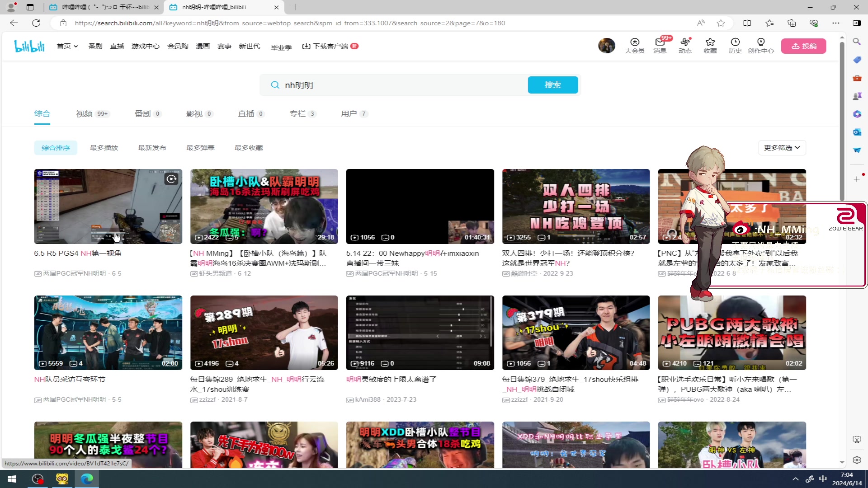
Task: Open the 大会员 membership icon
Action: (x=634, y=46)
